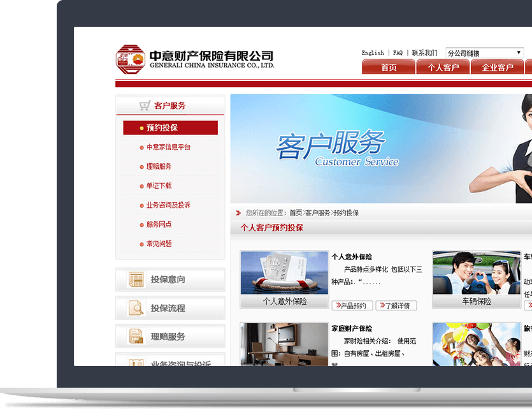The width and height of the screenshot is (532, 410).
Task: Switch to the 个人客户 tab
Action: pyautogui.click(x=443, y=67)
